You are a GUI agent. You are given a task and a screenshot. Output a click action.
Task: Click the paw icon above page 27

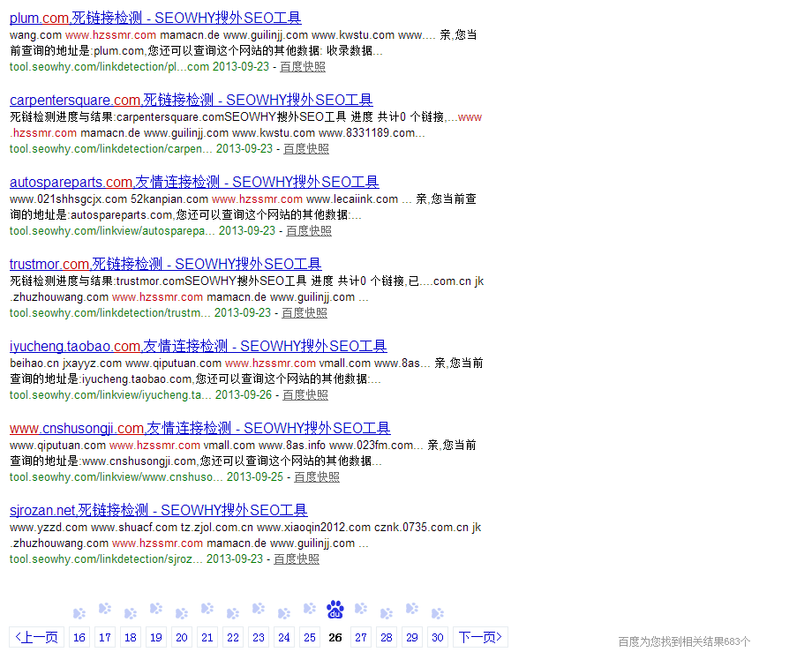click(x=361, y=609)
